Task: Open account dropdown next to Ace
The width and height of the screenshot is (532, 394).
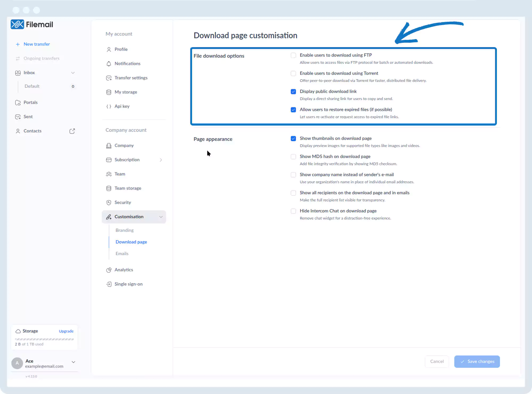Action: (73, 362)
